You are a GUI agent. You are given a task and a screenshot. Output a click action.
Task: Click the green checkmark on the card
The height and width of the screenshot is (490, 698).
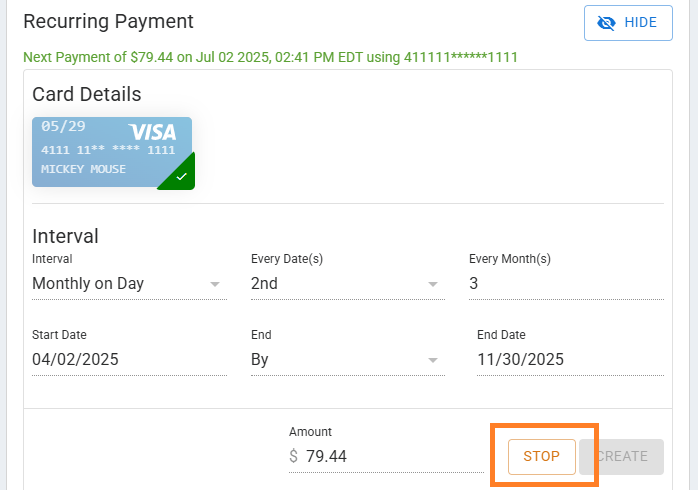[x=181, y=176]
